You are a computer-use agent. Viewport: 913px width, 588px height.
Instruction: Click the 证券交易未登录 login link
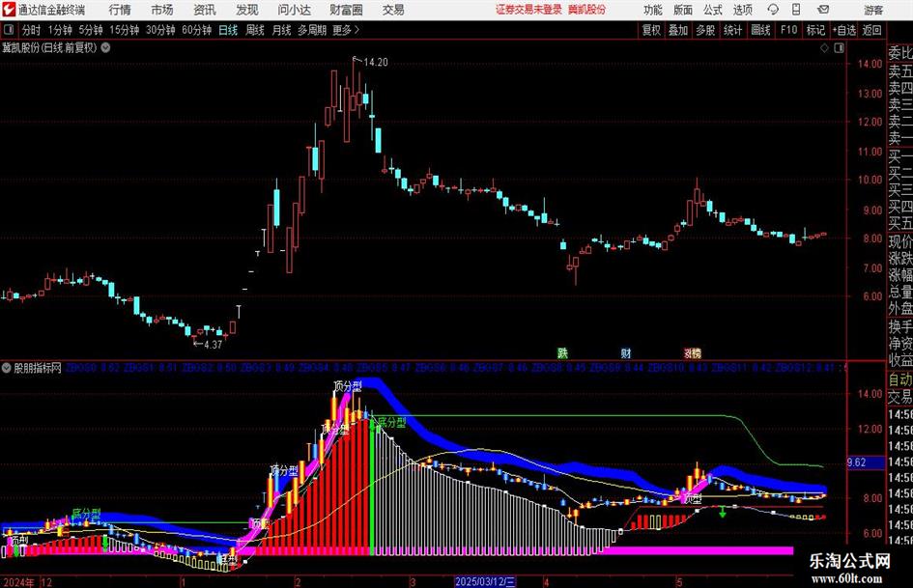tap(528, 10)
